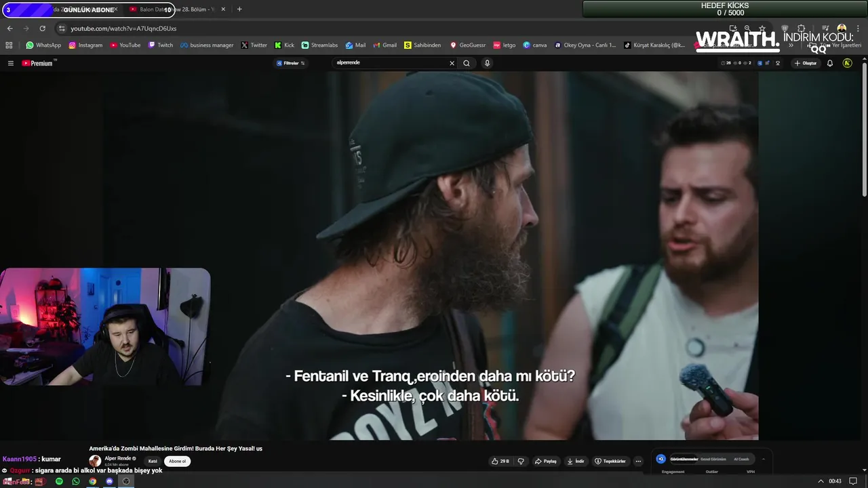Viewport: 868px width, 488px height.
Task: Open the Twitter bookmark
Action: 254,45
